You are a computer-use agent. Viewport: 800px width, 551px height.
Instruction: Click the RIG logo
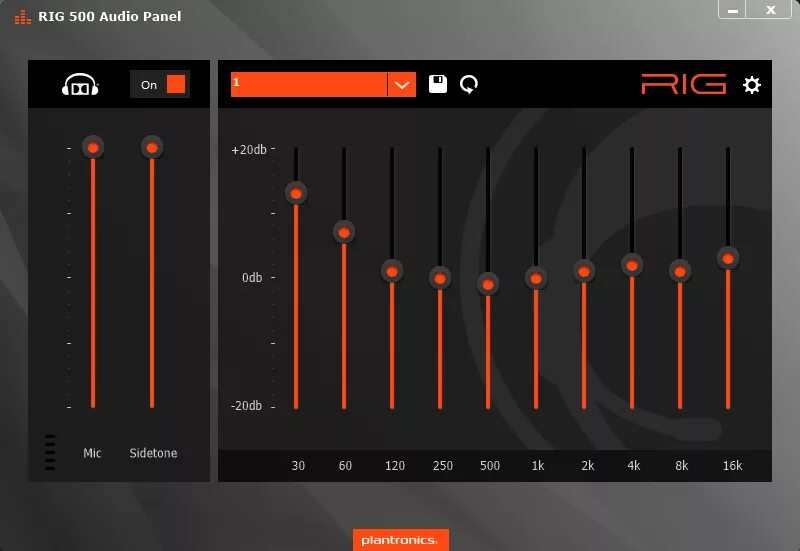pos(684,84)
